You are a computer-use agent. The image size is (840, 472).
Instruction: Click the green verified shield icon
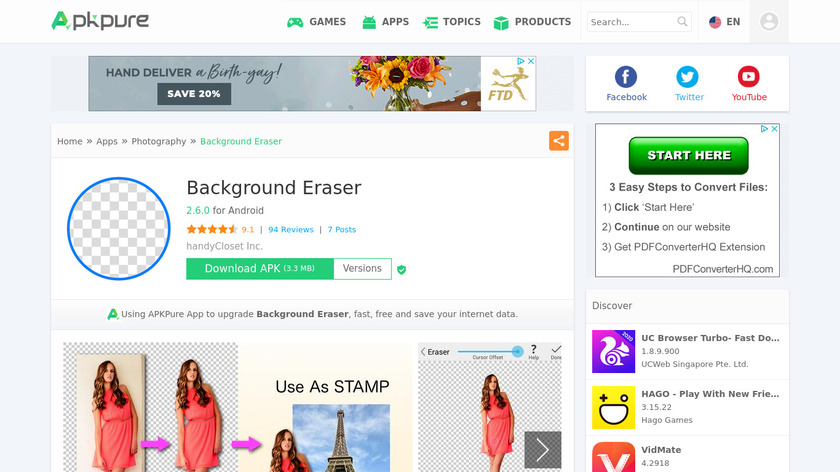pyautogui.click(x=401, y=269)
